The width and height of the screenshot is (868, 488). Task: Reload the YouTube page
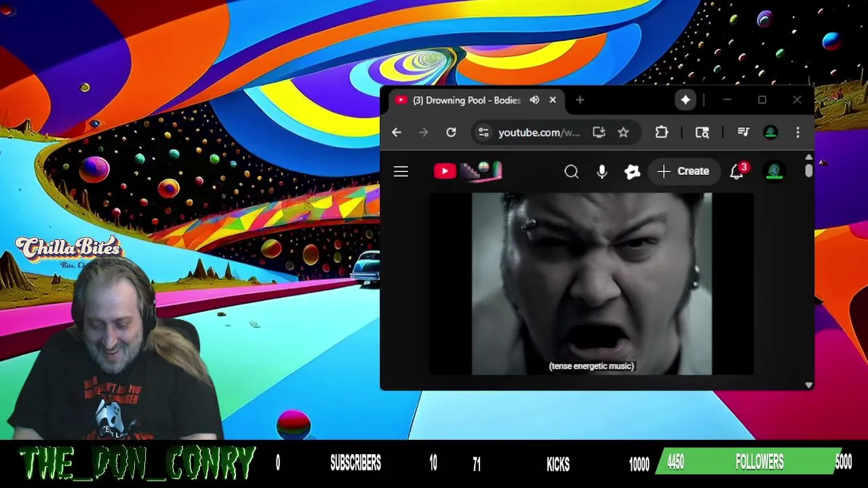451,133
